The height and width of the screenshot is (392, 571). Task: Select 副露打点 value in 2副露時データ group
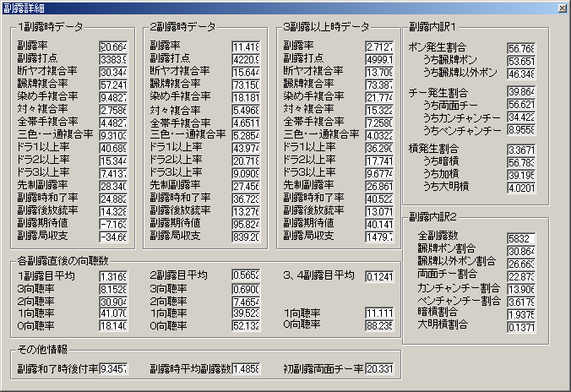click(247, 59)
